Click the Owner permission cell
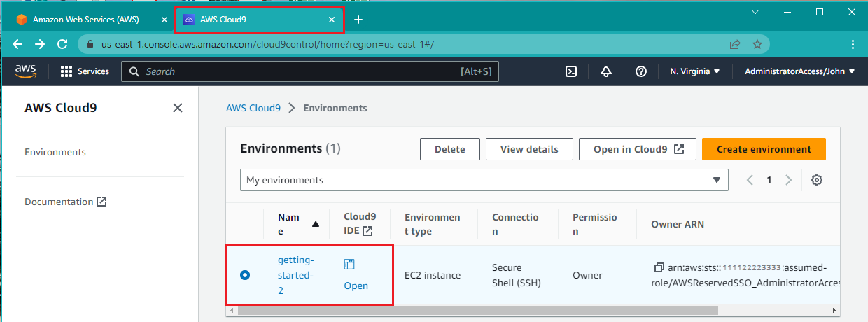Image resolution: width=868 pixels, height=322 pixels. tap(587, 275)
